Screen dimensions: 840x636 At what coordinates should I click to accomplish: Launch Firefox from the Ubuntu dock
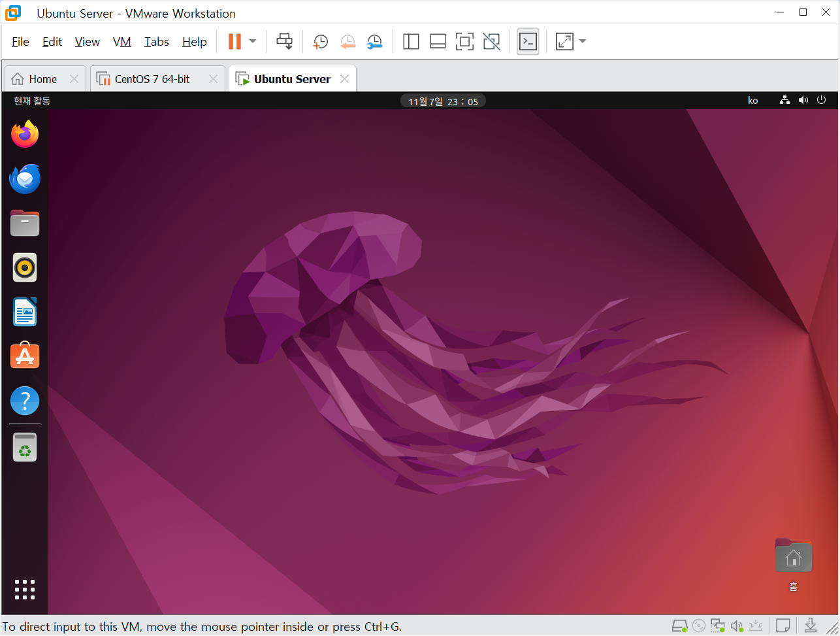tap(25, 134)
